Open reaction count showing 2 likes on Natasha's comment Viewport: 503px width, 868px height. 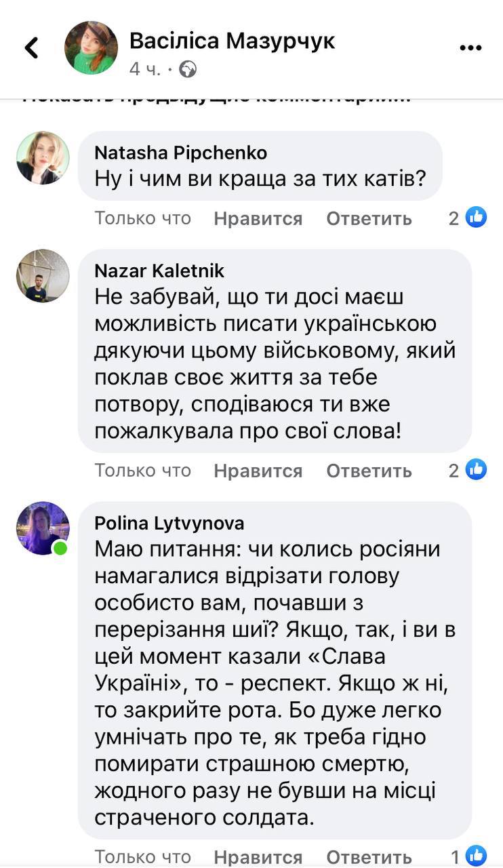(452, 216)
